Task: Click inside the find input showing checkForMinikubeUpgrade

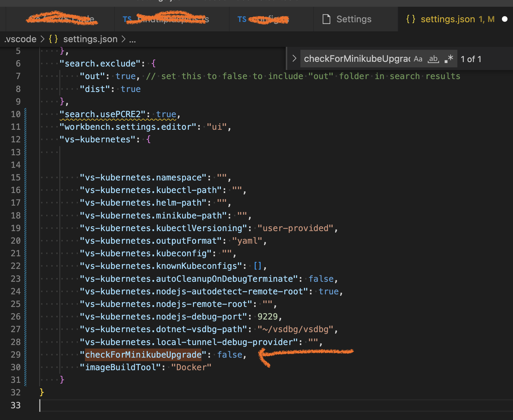Action: coord(351,59)
